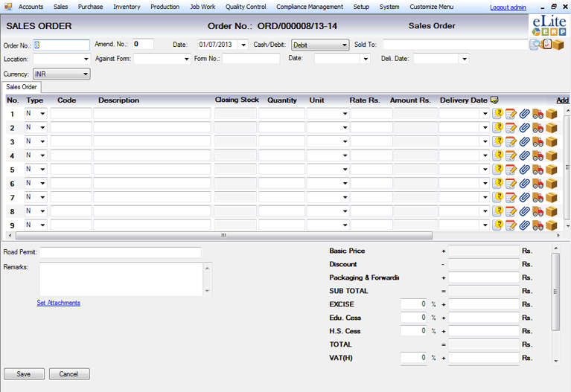Open the notepad edit icon in row 2
The width and height of the screenshot is (571, 392).
click(511, 128)
